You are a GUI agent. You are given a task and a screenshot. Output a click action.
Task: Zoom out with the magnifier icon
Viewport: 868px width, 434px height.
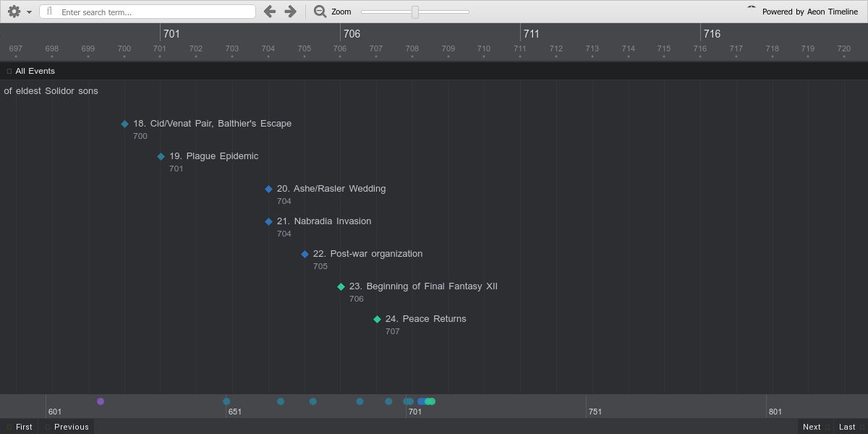coord(320,12)
